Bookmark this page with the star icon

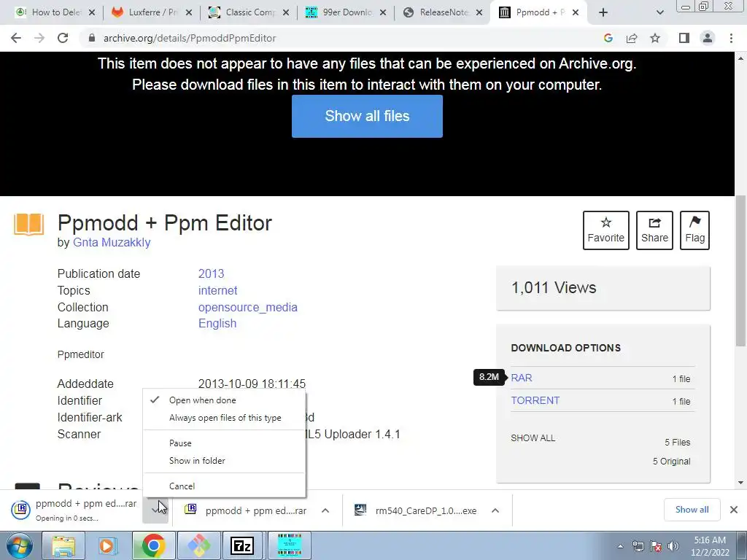655,38
